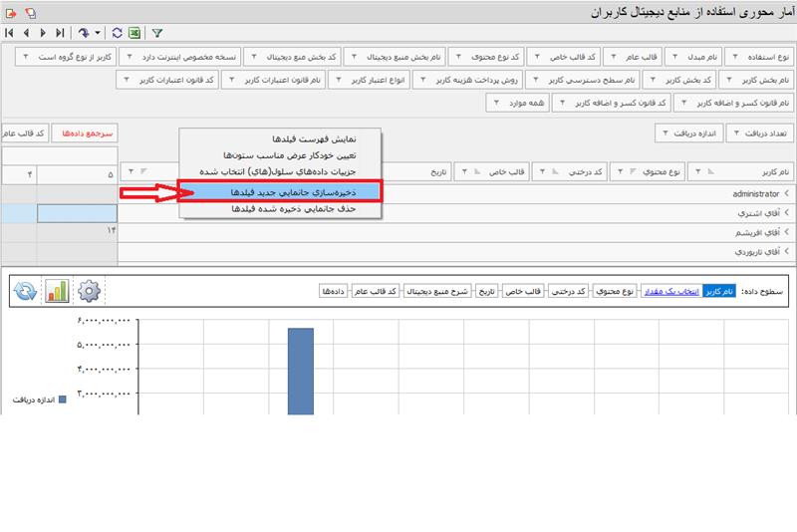Click the green Excel export icon
Viewport: 797px width, 532px height.
coord(133,33)
